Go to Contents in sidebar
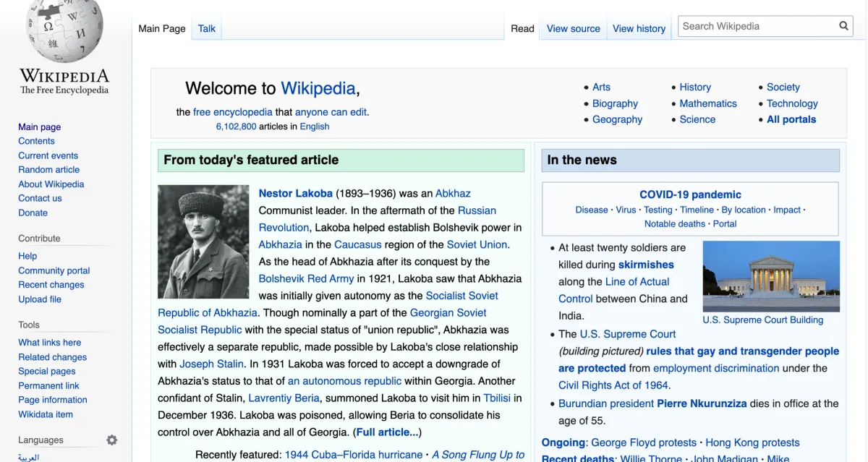The image size is (868, 462). coord(36,141)
